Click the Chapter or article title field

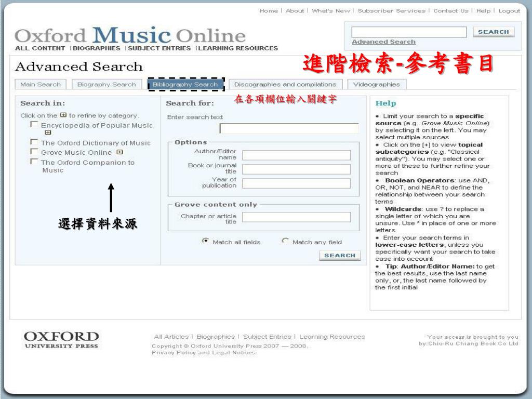coord(296,217)
